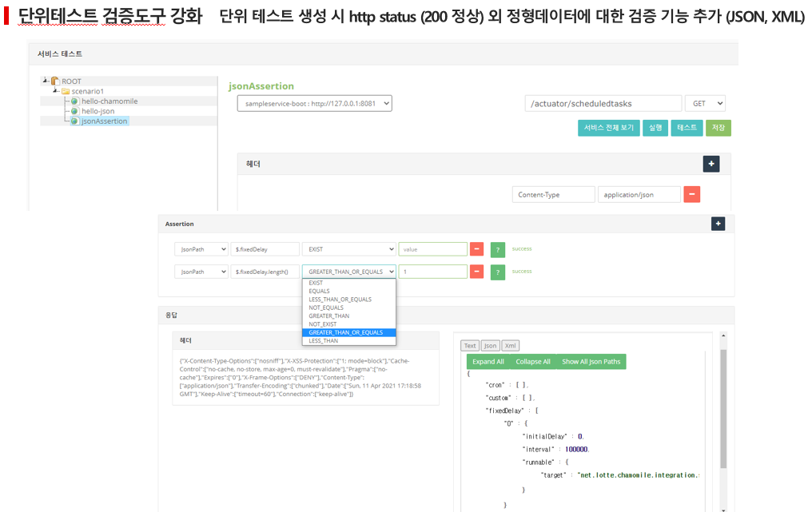Collapse the scenario1 folder

pyautogui.click(x=55, y=90)
